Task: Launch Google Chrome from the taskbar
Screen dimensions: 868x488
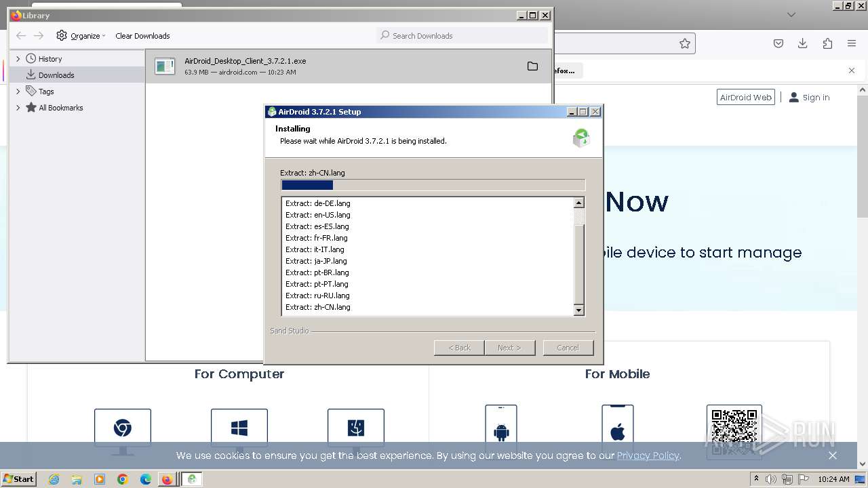Action: [x=123, y=479]
